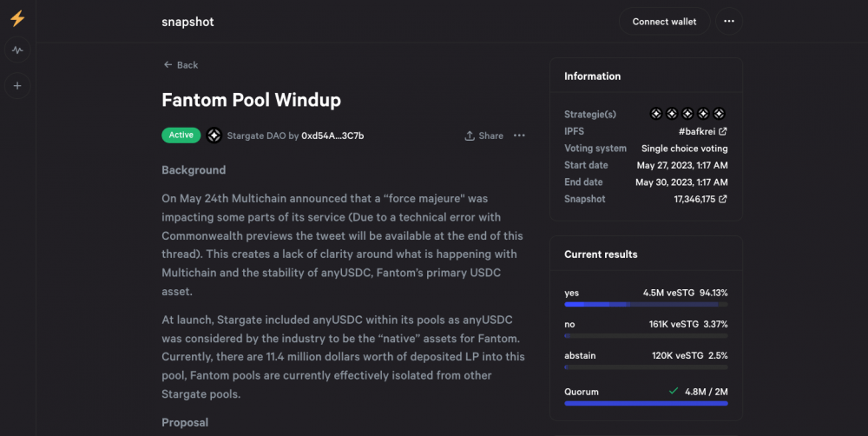The width and height of the screenshot is (868, 436).
Task: Open the Stargate DAO space link
Action: pyautogui.click(x=256, y=135)
